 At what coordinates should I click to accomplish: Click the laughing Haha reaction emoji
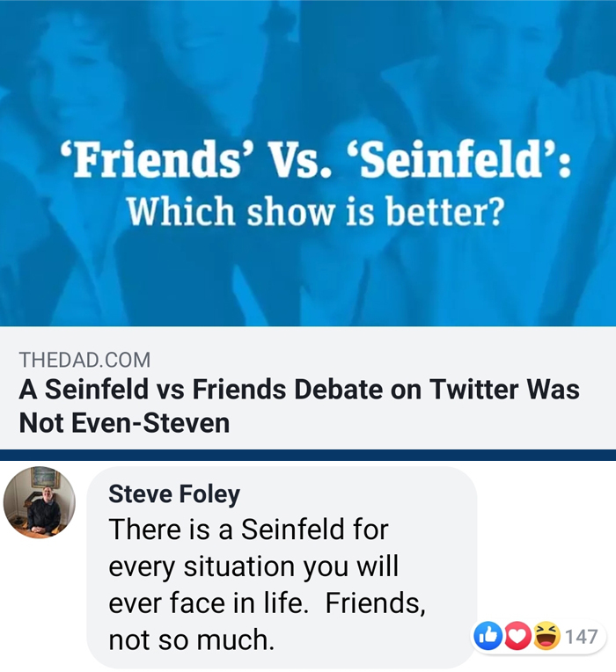[x=546, y=636]
